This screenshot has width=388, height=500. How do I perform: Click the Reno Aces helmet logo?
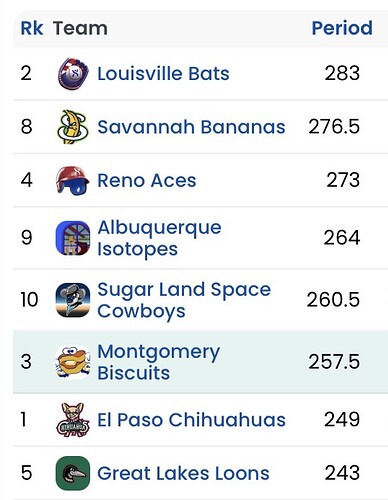pyautogui.click(x=73, y=180)
